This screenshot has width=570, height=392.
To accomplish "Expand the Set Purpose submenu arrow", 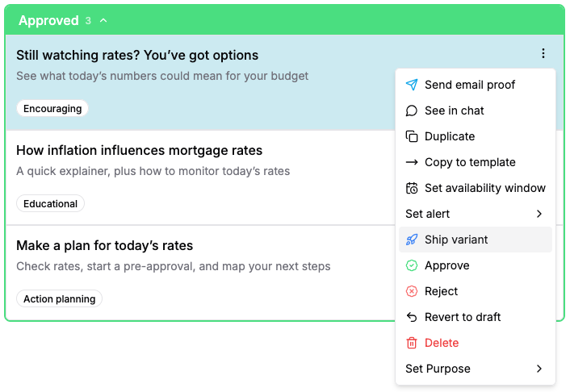I will 539,369.
